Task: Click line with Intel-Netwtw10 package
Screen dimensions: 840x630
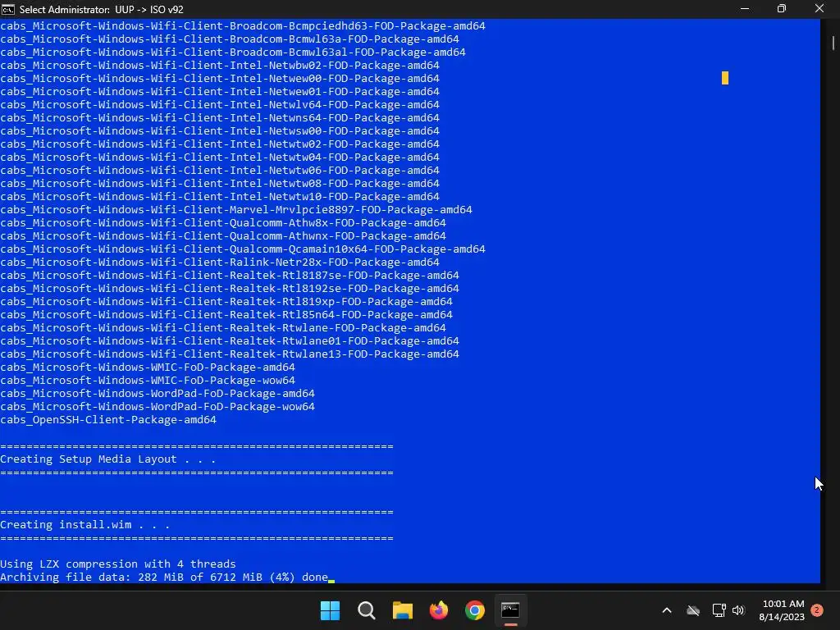Action: tap(220, 197)
